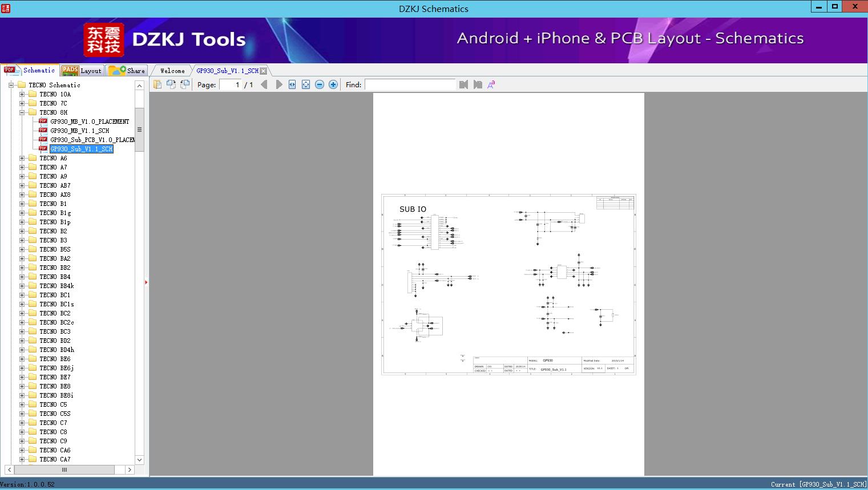Expand the TECNO A7 folder

point(22,167)
